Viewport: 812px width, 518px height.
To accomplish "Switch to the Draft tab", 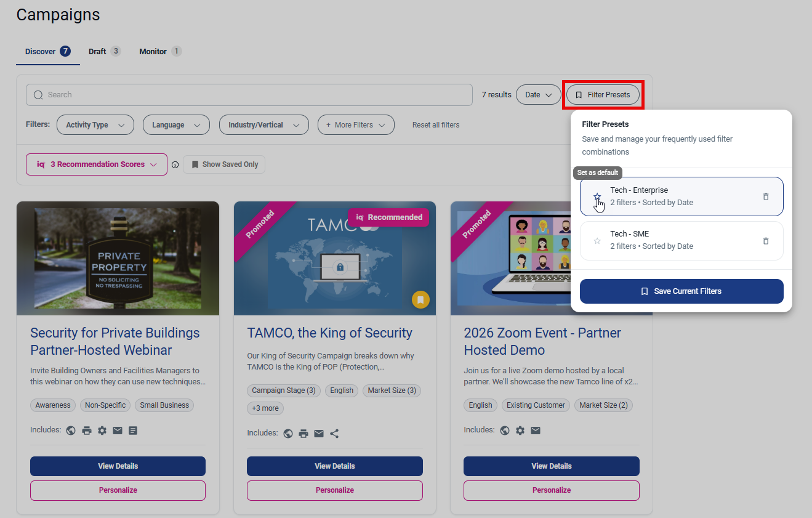I will pos(105,51).
